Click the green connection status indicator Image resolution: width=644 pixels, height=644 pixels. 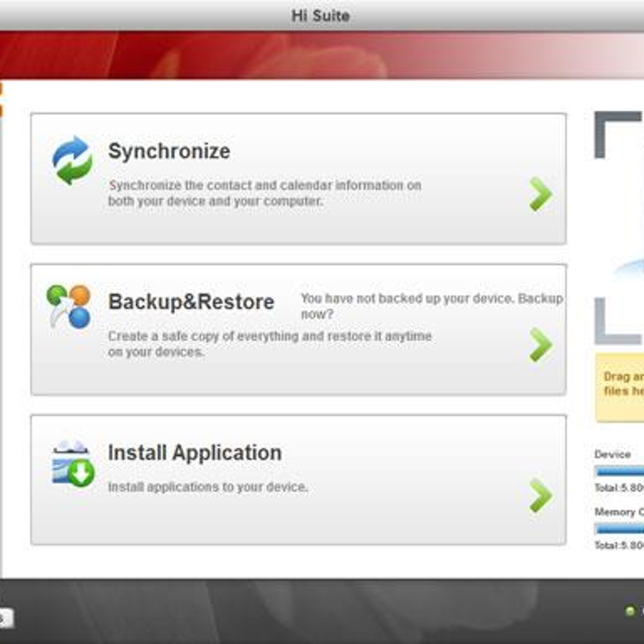[630, 611]
